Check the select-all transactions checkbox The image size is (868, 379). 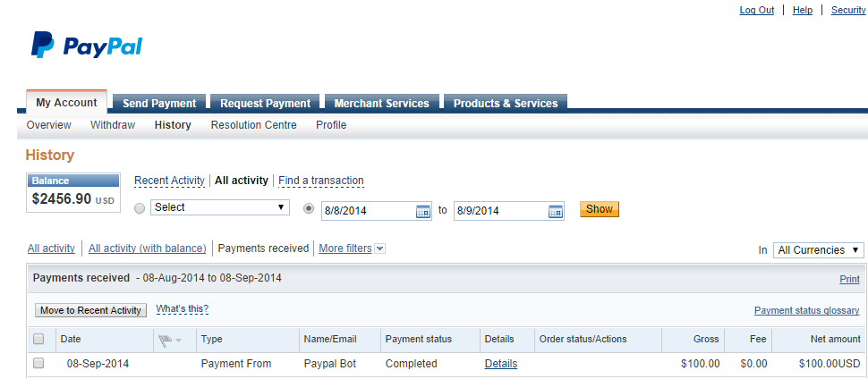[x=38, y=340]
